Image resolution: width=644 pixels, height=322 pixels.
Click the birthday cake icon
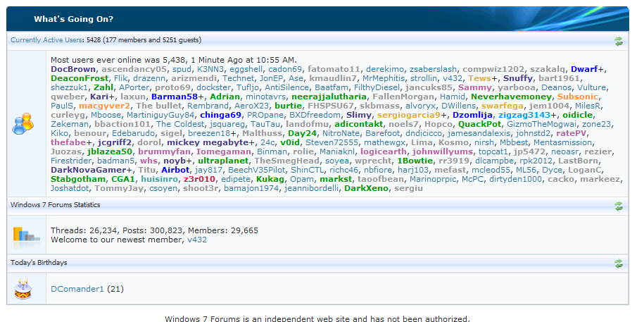click(x=23, y=289)
